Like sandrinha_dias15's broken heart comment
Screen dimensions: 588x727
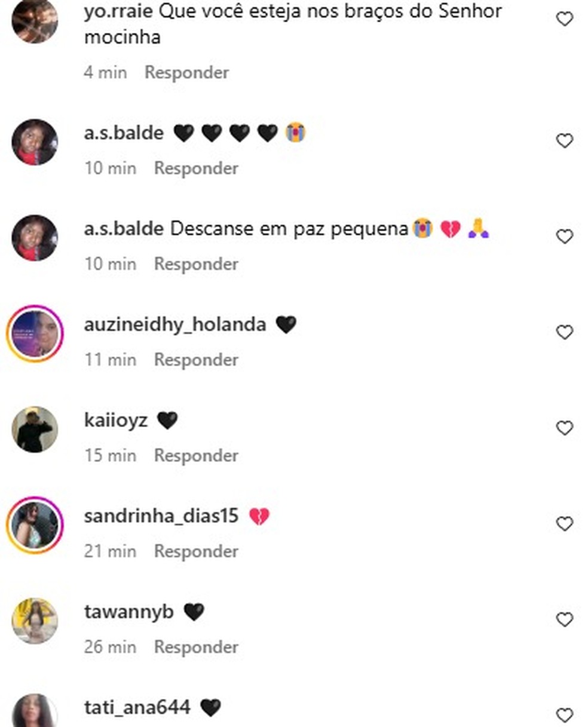pos(565,524)
